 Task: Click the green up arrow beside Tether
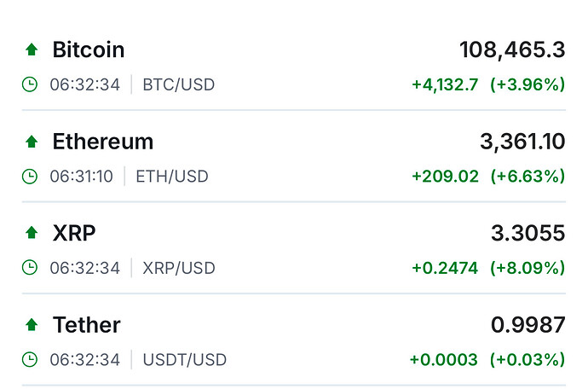pyautogui.click(x=32, y=325)
